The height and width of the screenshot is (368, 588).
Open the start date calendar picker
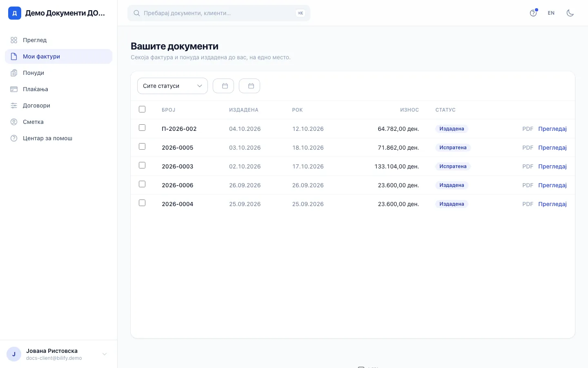tap(223, 86)
